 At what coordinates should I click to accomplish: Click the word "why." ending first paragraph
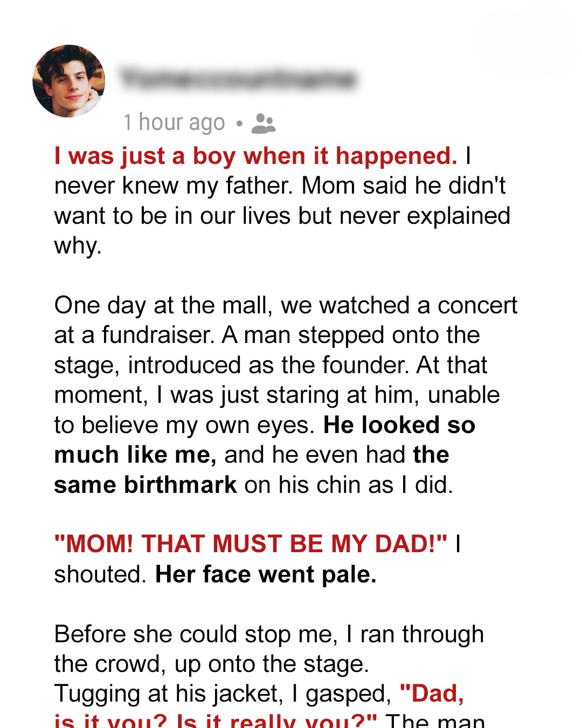point(78,246)
